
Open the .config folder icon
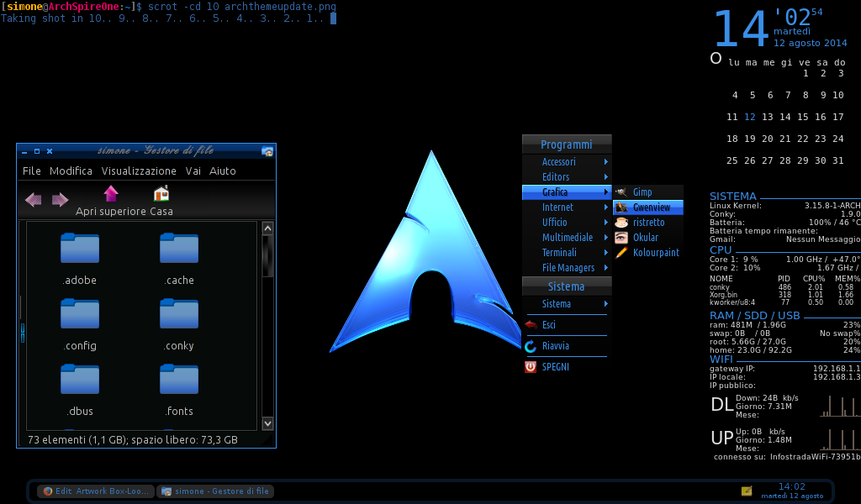coord(80,313)
